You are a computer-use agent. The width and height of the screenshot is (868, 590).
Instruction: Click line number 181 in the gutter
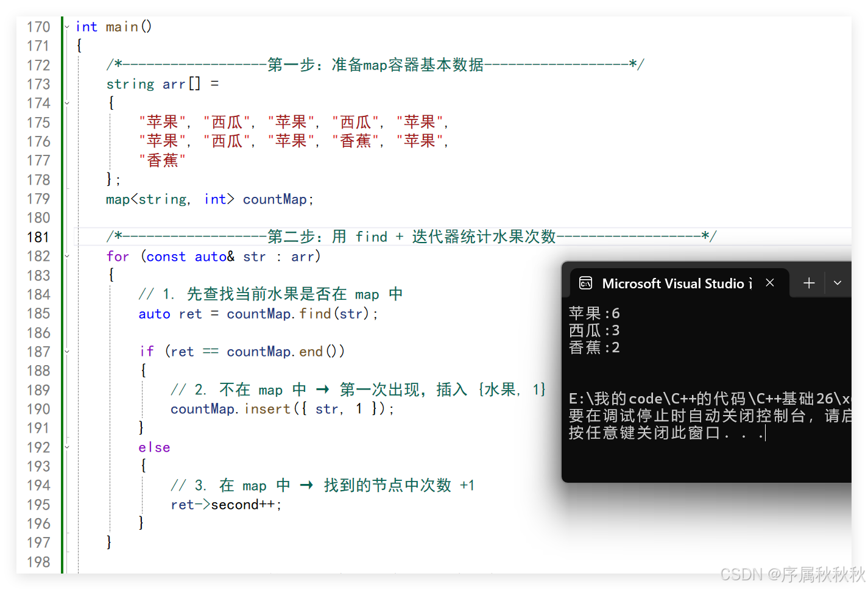coord(38,237)
